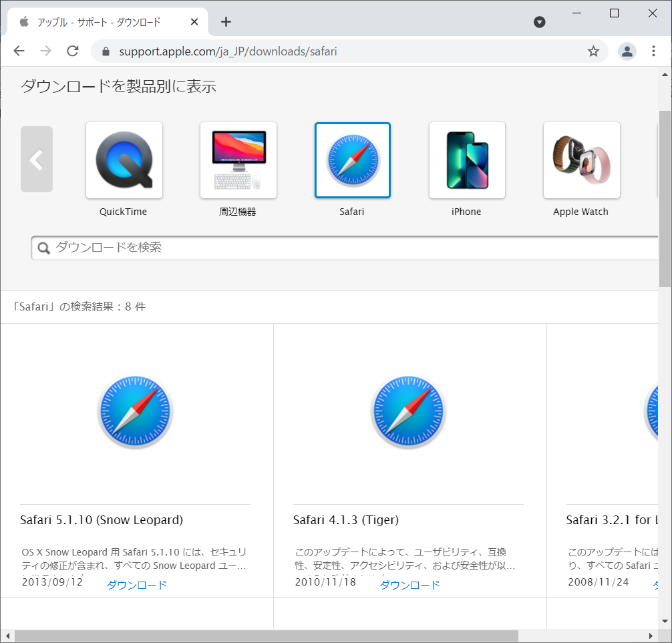Open a new browser tab
This screenshot has width=672, height=643.
(x=226, y=22)
